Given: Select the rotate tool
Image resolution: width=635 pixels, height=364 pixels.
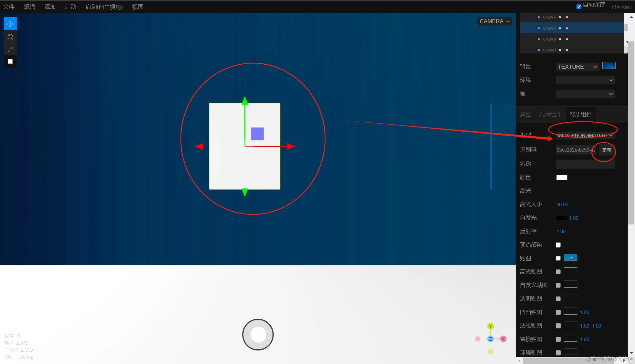Looking at the screenshot, I should pyautogui.click(x=10, y=37).
